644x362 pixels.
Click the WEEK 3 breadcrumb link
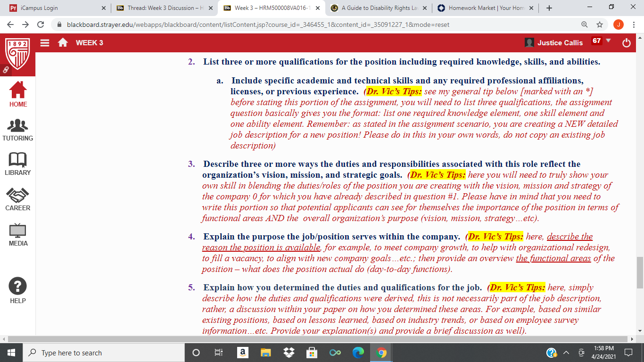tap(90, 43)
